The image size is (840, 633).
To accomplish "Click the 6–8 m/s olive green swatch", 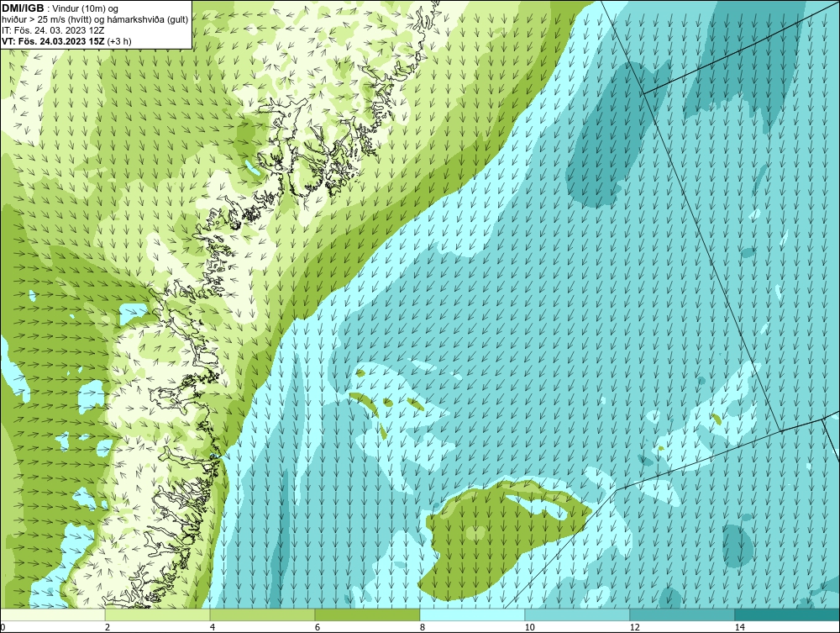I will pos(368,615).
